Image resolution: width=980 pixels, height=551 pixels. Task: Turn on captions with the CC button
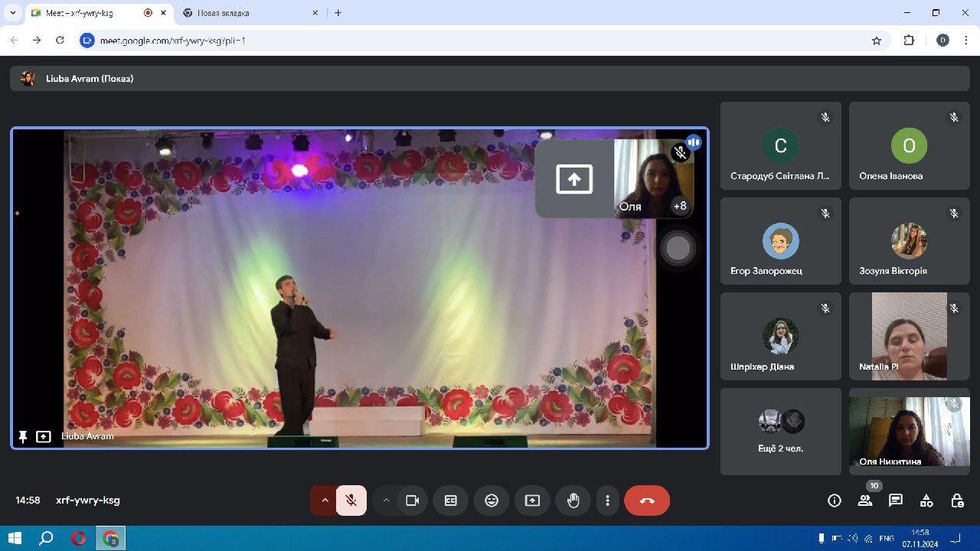tap(451, 500)
